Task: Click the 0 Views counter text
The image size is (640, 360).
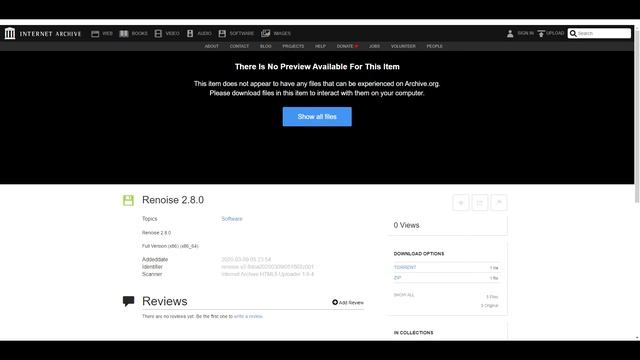Action: click(x=407, y=225)
